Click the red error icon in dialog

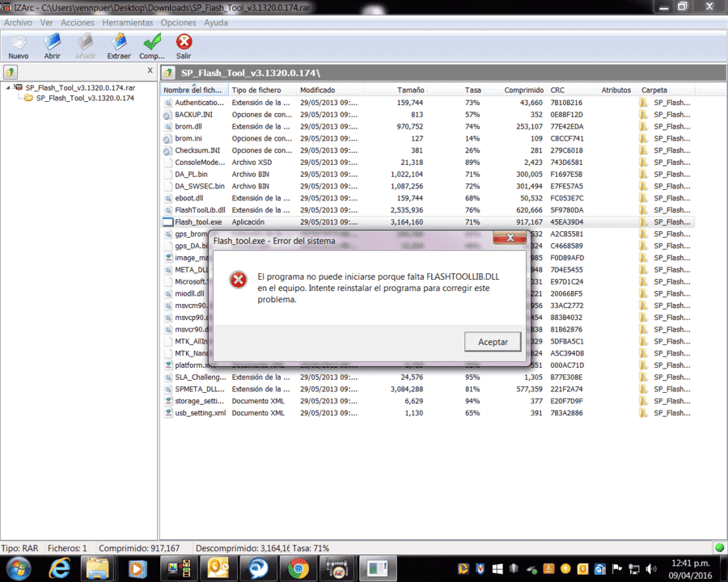pyautogui.click(x=238, y=280)
